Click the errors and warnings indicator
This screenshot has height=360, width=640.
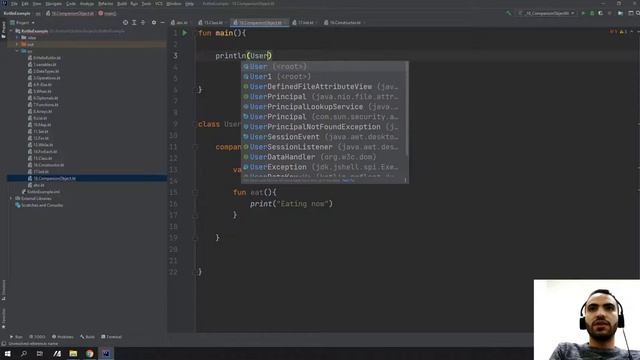[x=618, y=31]
